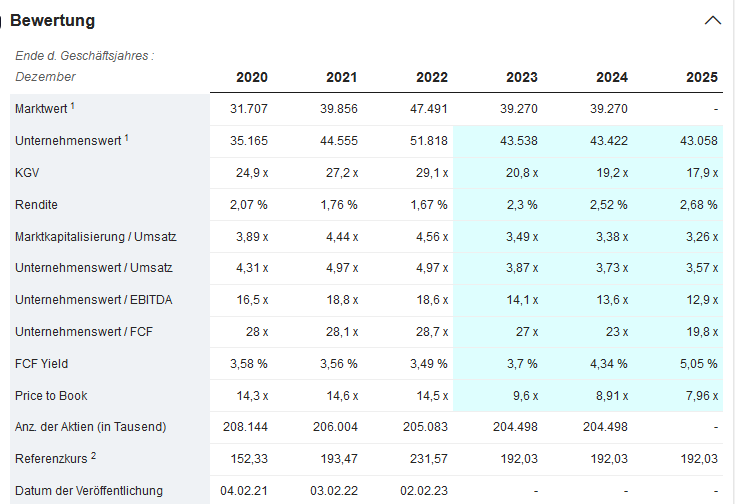
Task: Click the 2025 year column header
Action: pos(701,78)
